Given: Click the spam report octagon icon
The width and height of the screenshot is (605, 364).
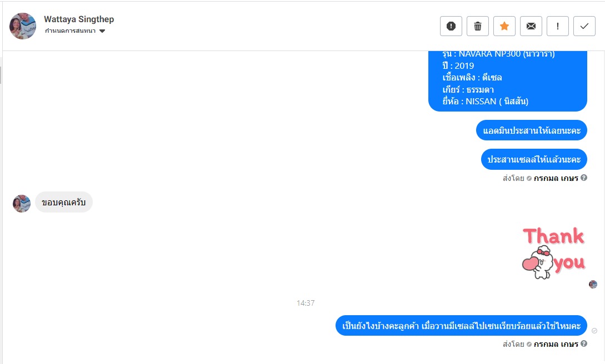Looking at the screenshot, I should pos(451,26).
